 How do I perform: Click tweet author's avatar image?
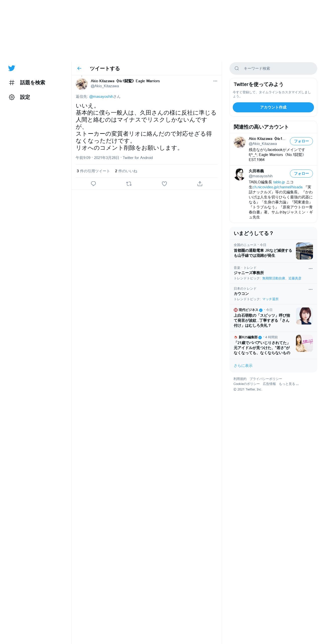[82, 84]
